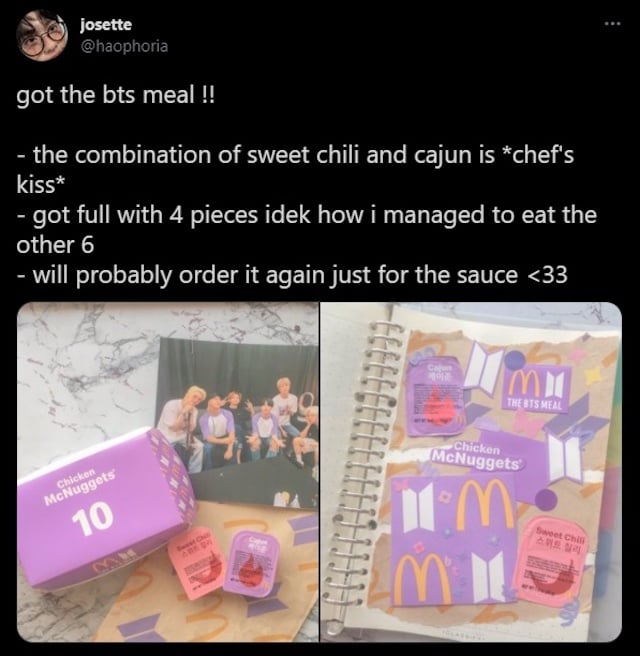The image size is (640, 656).
Task: Click the last line about ordering again for sauce
Action: [x=292, y=275]
